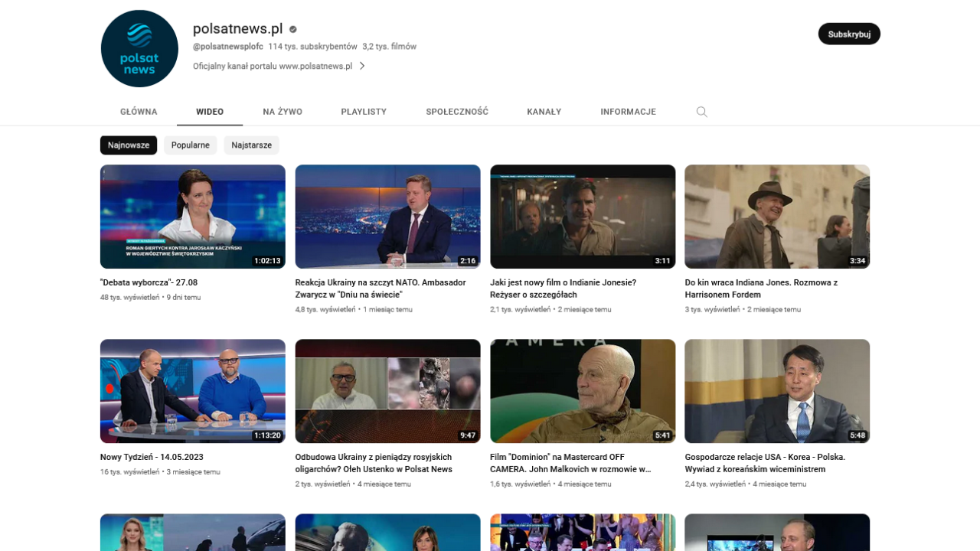The image size is (980, 551).
Task: Open the Nowy Tydzień 14.05.2023 title link
Action: 152,457
